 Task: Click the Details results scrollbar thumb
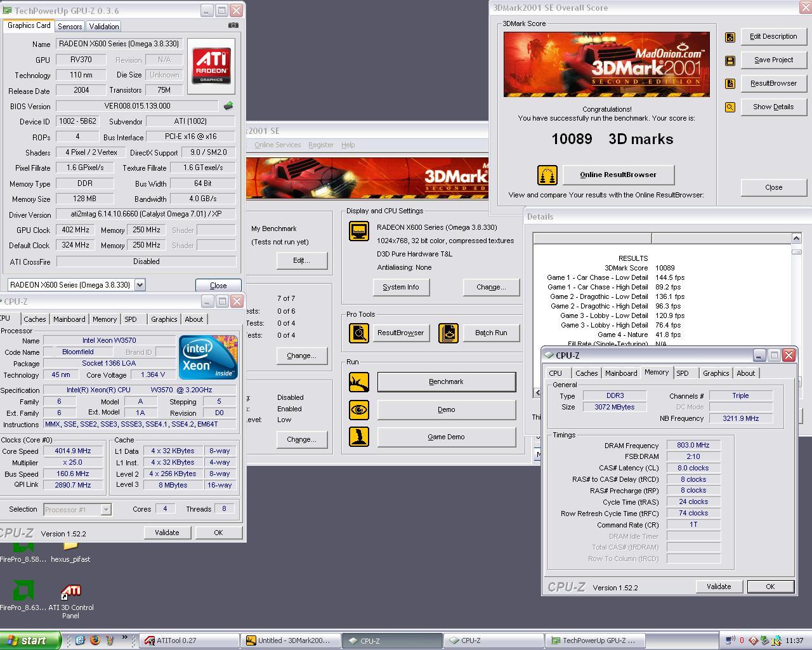tap(796, 252)
